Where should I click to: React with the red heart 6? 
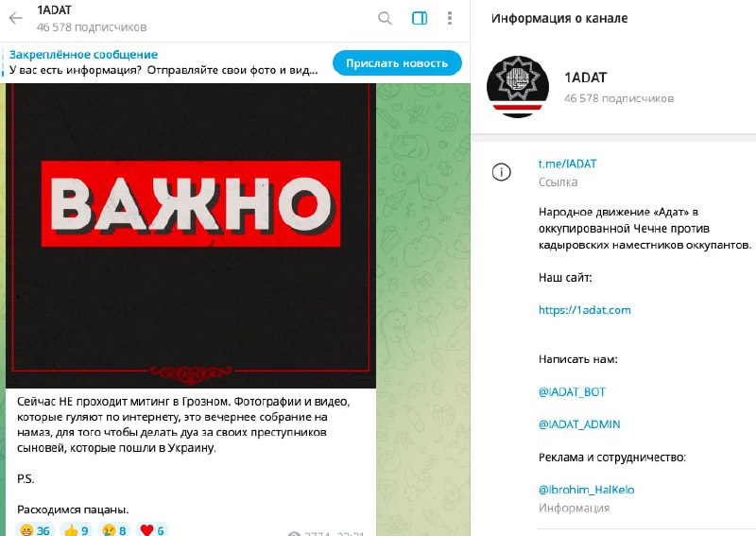(151, 529)
